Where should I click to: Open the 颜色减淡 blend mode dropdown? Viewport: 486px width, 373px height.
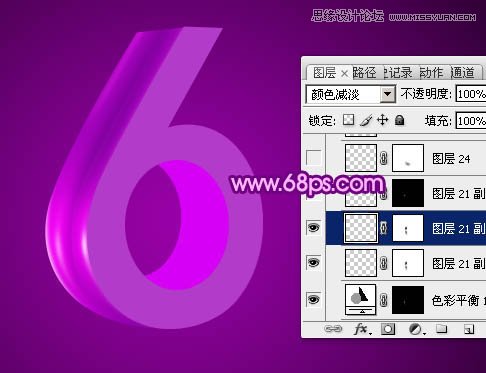pos(387,94)
